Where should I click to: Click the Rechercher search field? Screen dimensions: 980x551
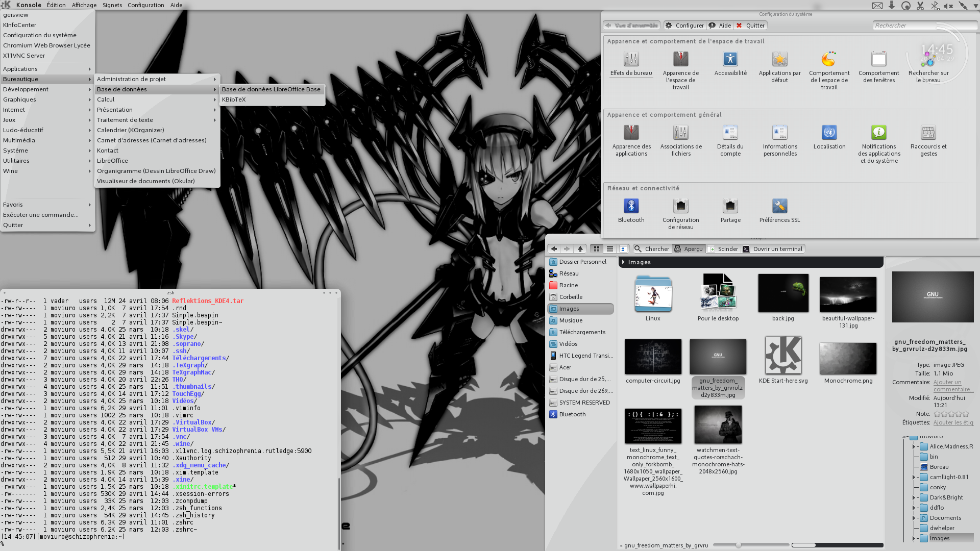click(924, 26)
